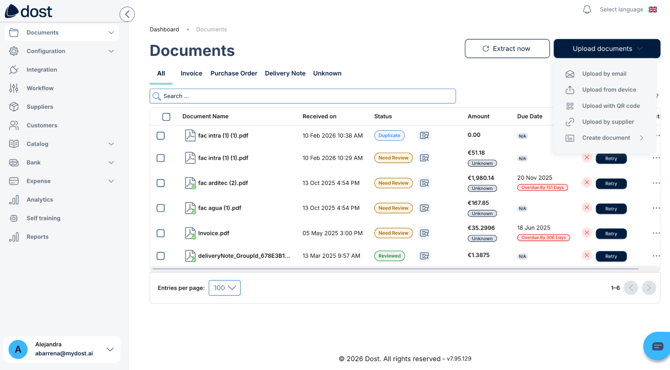
Task: Open preview icon for Invoice.pdf
Action: click(424, 233)
